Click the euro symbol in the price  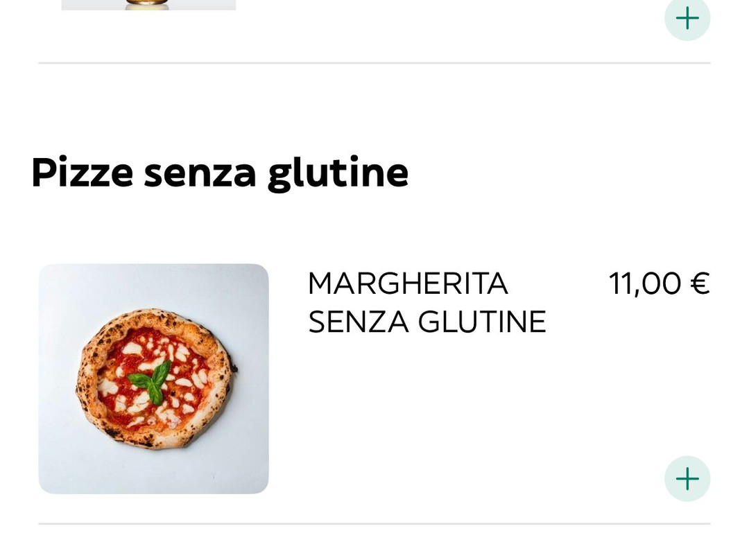pos(700,283)
